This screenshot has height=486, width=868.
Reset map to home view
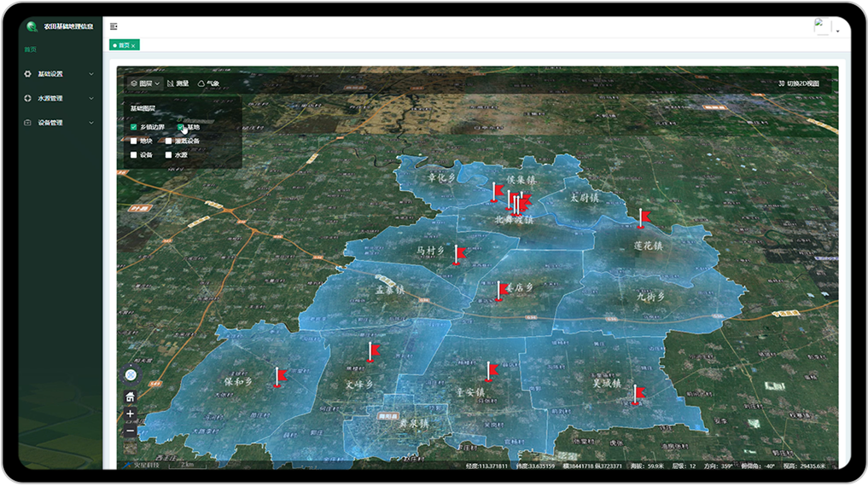(x=130, y=396)
